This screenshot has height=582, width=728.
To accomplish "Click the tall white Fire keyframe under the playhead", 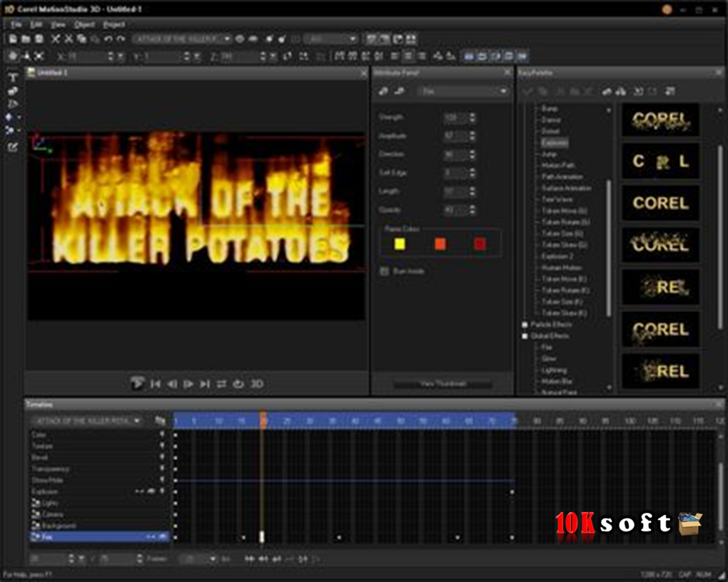I will pyautogui.click(x=261, y=537).
